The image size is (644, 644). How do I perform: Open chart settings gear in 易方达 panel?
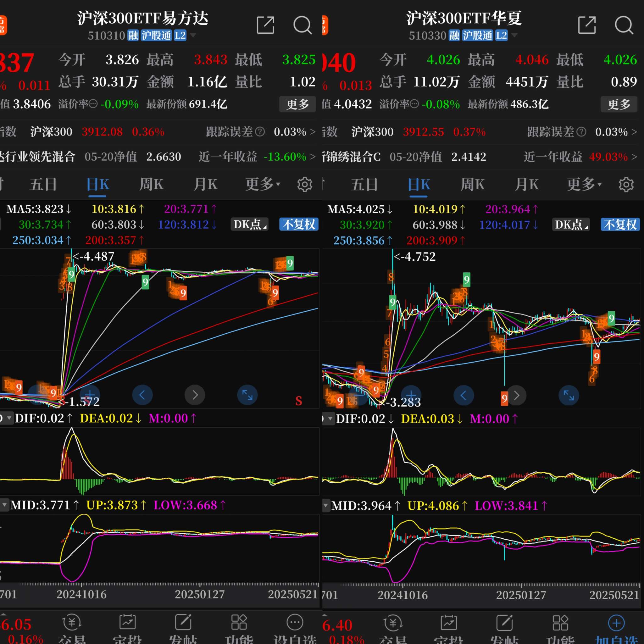coord(305,184)
